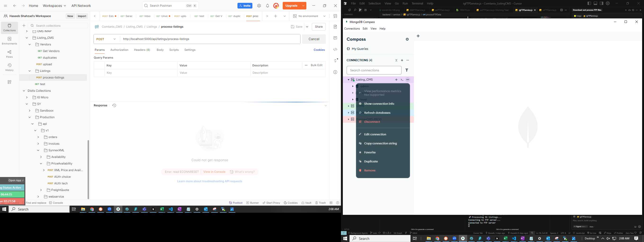This screenshot has height=242, width=644.
Task: Collapse the Listing_CMS collection folder
Action: click(27, 38)
